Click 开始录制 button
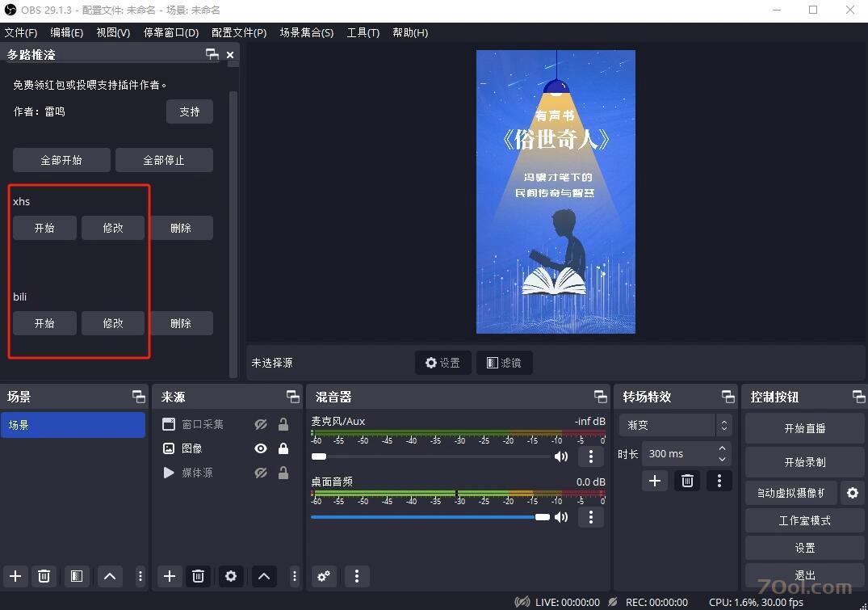The width and height of the screenshot is (868, 610). click(804, 462)
